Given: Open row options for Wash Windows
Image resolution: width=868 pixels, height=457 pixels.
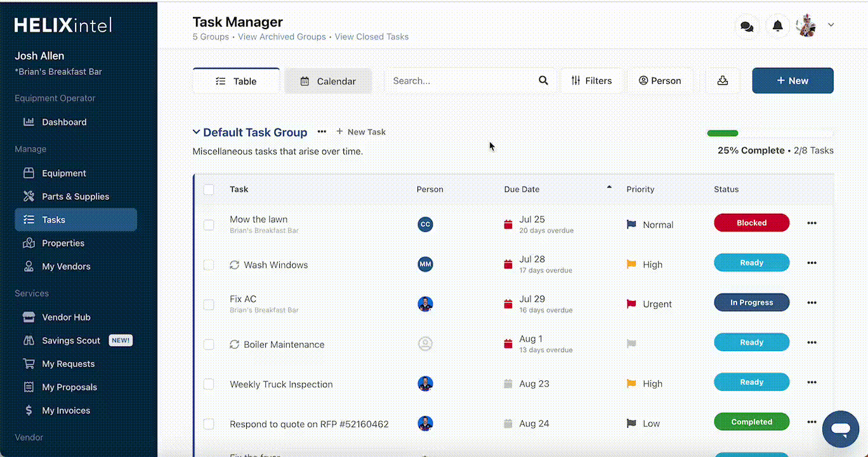Looking at the screenshot, I should (812, 263).
